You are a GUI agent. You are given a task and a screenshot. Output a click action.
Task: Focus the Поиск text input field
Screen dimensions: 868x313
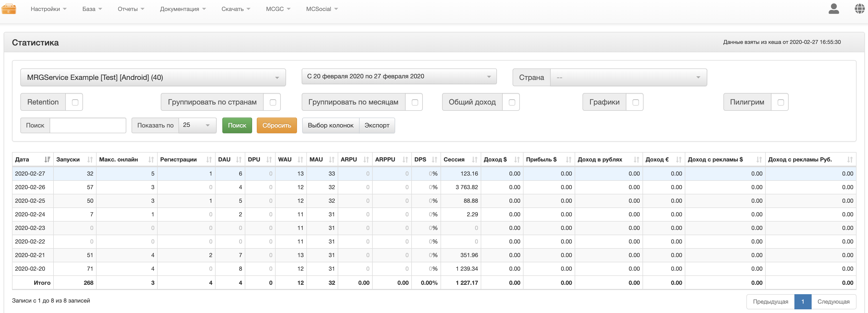(x=88, y=125)
